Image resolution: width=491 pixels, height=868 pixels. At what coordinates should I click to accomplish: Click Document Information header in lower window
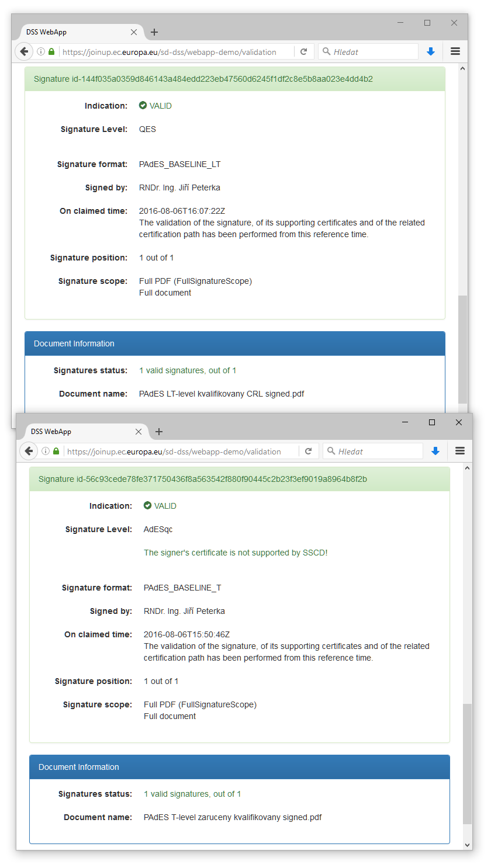tap(240, 767)
